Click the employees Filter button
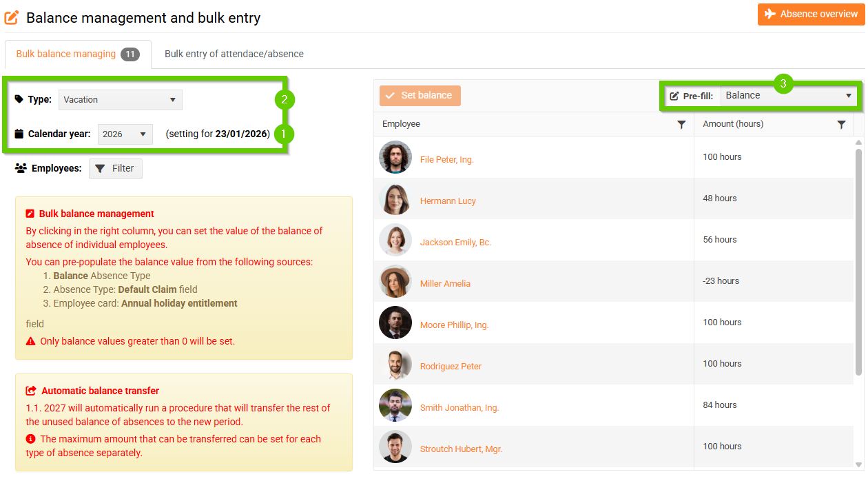Viewport: 868px width, 481px height. pyautogui.click(x=115, y=169)
